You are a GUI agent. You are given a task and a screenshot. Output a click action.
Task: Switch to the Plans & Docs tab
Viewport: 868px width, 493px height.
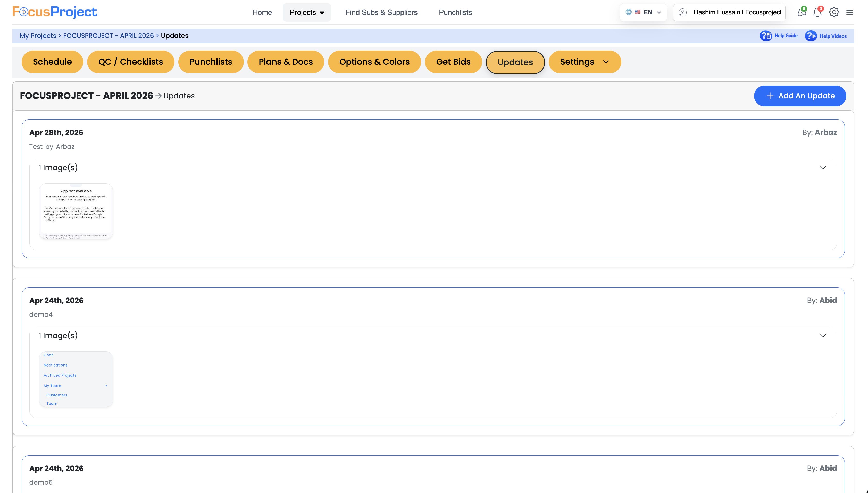(286, 62)
